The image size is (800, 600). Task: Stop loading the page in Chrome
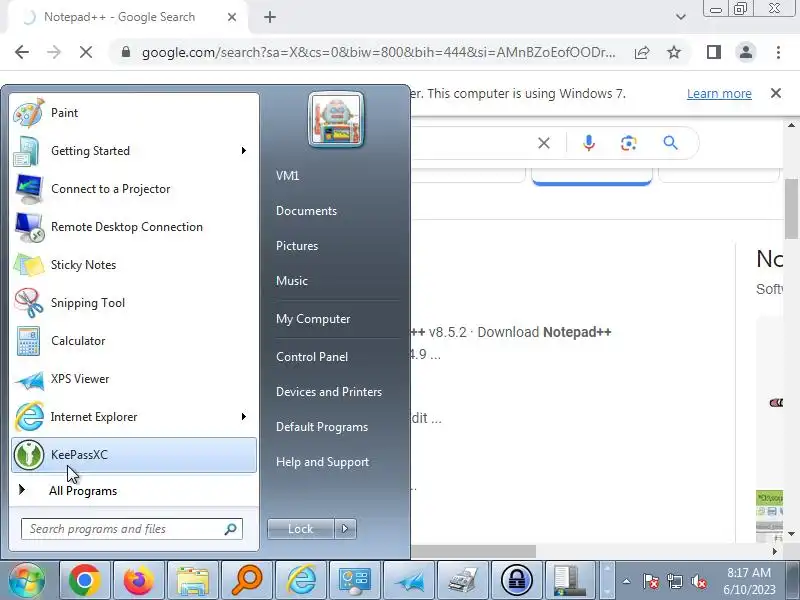86,52
